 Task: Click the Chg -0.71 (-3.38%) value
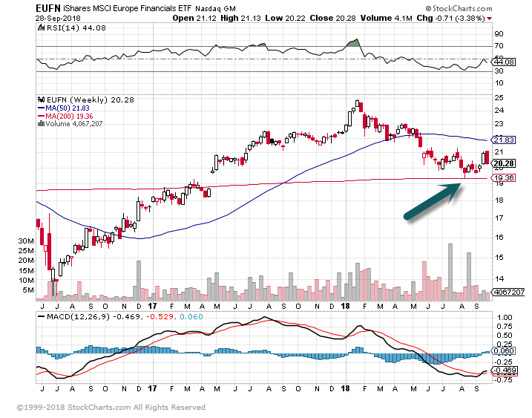point(450,18)
